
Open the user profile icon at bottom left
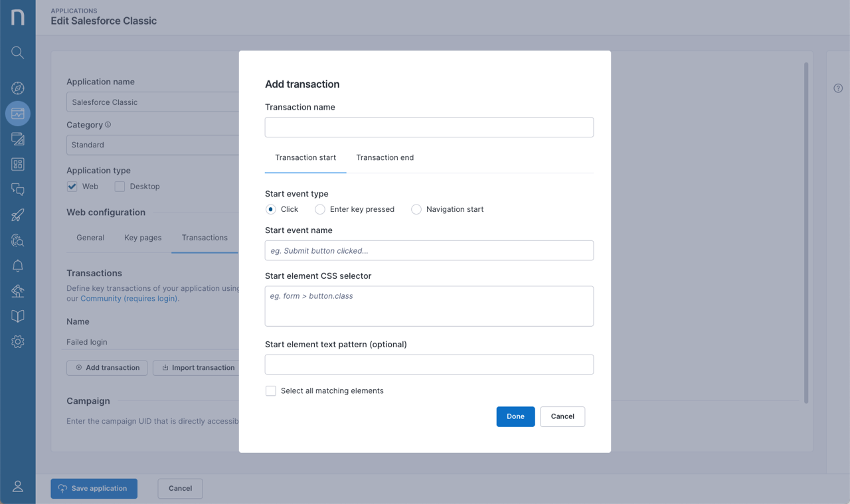point(17,485)
